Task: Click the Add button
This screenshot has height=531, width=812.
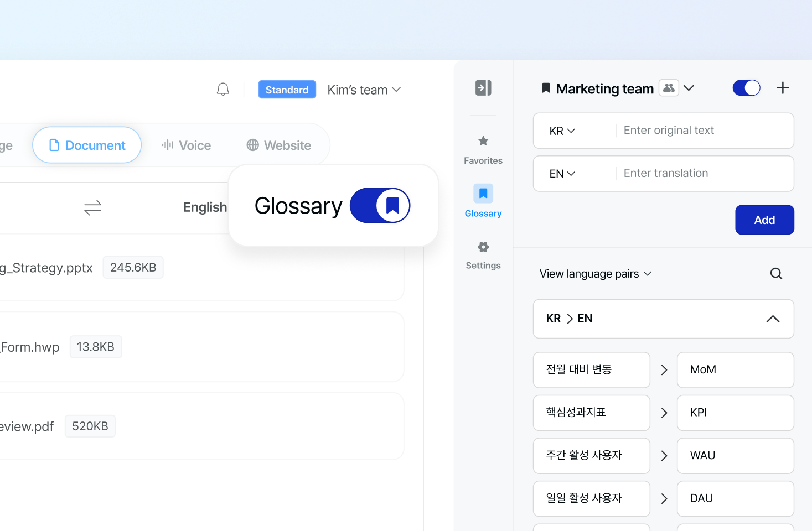Action: coord(764,220)
